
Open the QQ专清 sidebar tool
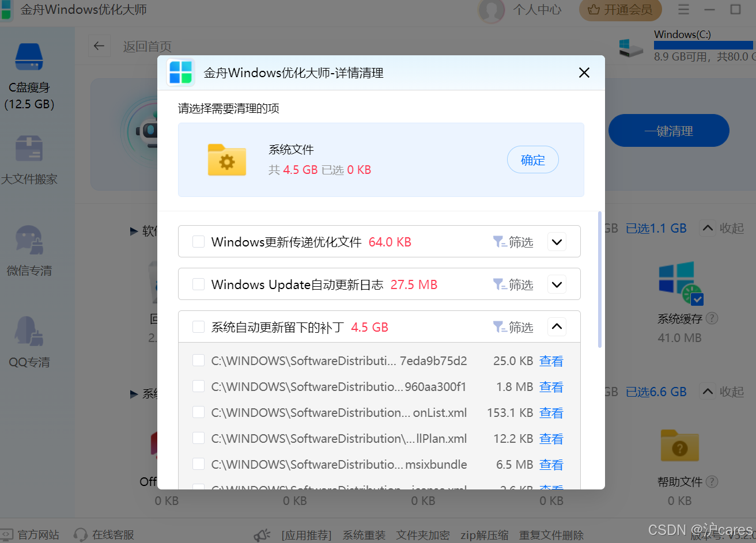pos(29,342)
